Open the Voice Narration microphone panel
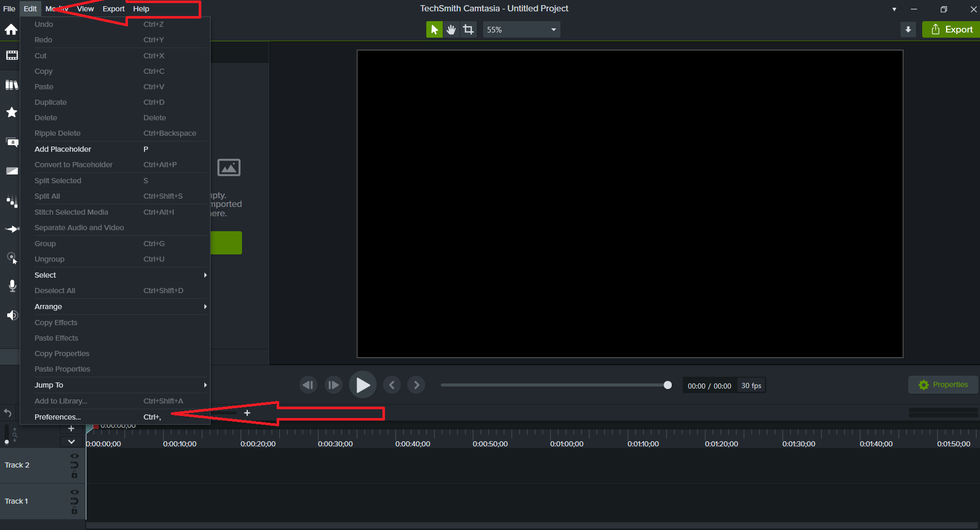980x530 pixels. (12, 286)
